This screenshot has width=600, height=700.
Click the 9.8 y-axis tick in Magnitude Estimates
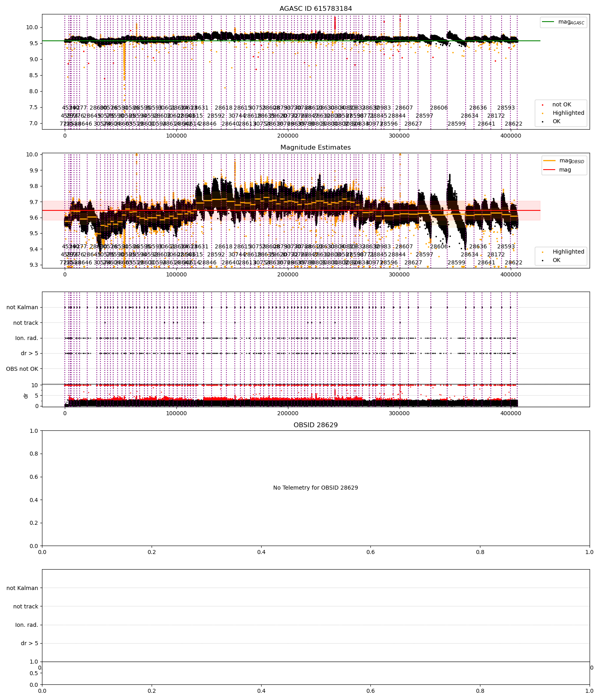34,186
